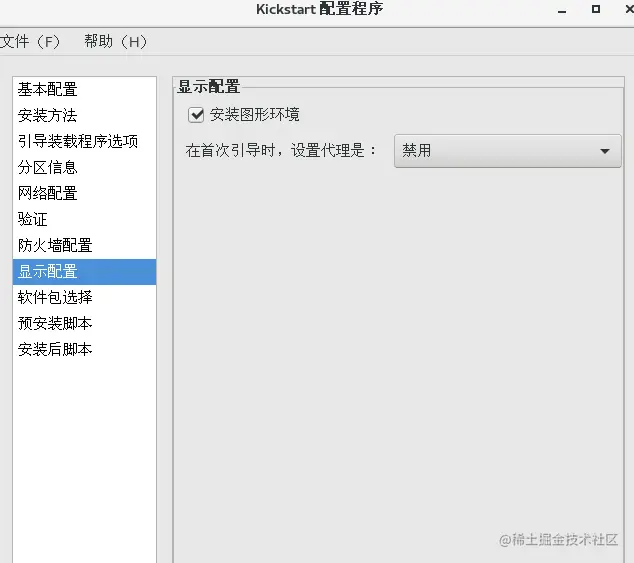Screen dimensions: 634x563
Task: Open 预安装脚本 section
Action: [x=85, y=323]
